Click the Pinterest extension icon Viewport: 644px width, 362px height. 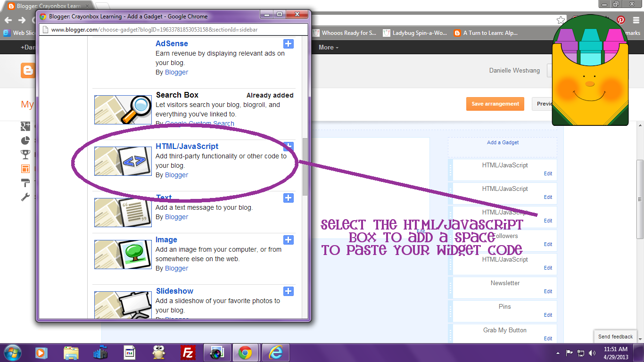(621, 20)
